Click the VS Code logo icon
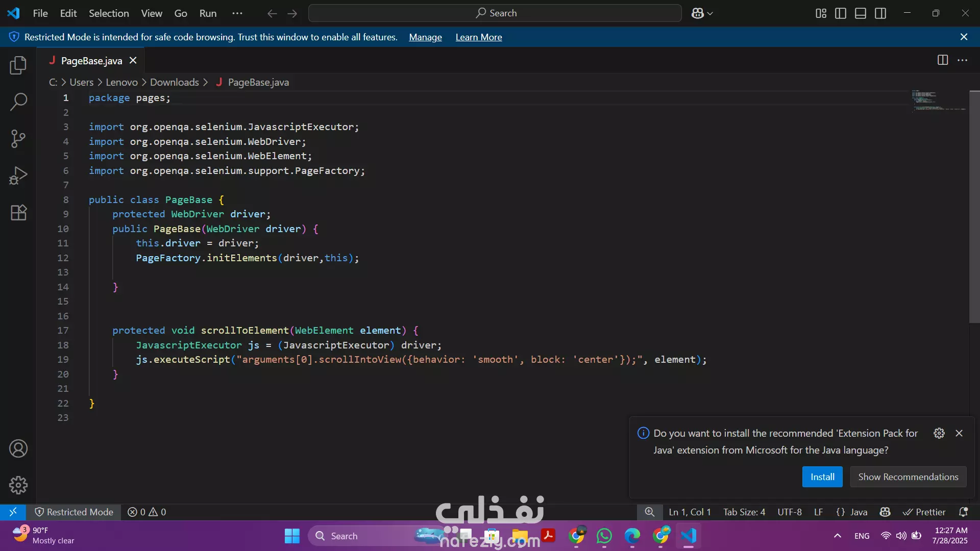Image resolution: width=980 pixels, height=551 pixels. (x=14, y=13)
